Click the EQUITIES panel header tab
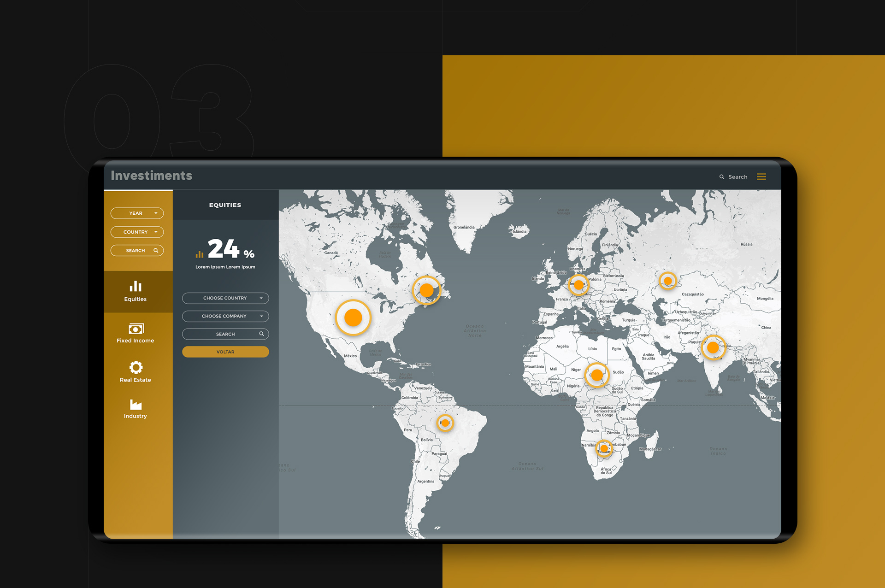 coord(225,205)
